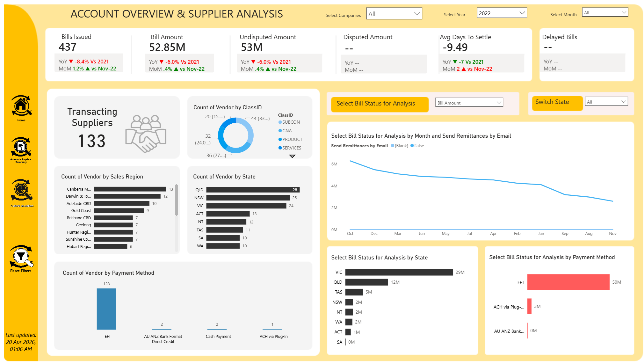The width and height of the screenshot is (644, 364).
Task: Open the Account Breakdown icon
Action: [21, 190]
